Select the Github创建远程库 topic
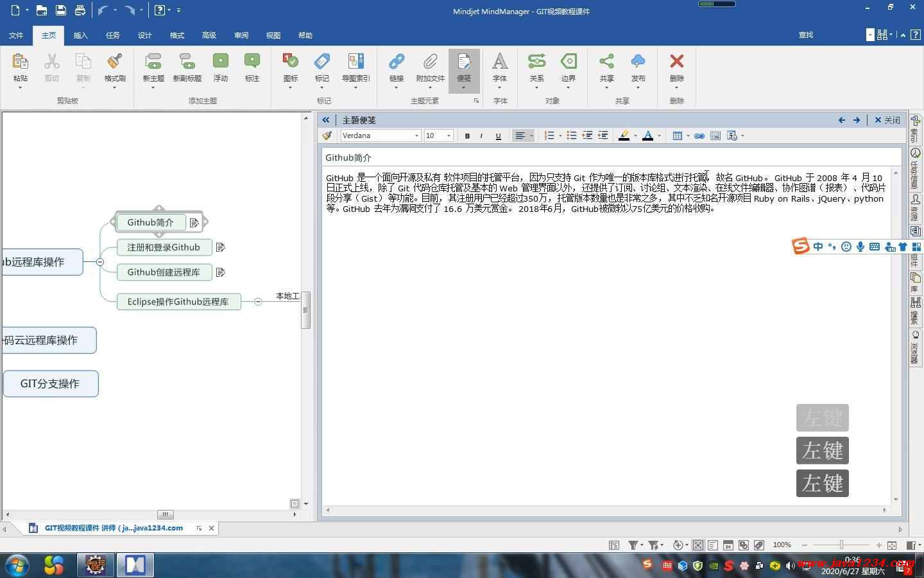Screen dimensions: 924x578 coord(164,272)
